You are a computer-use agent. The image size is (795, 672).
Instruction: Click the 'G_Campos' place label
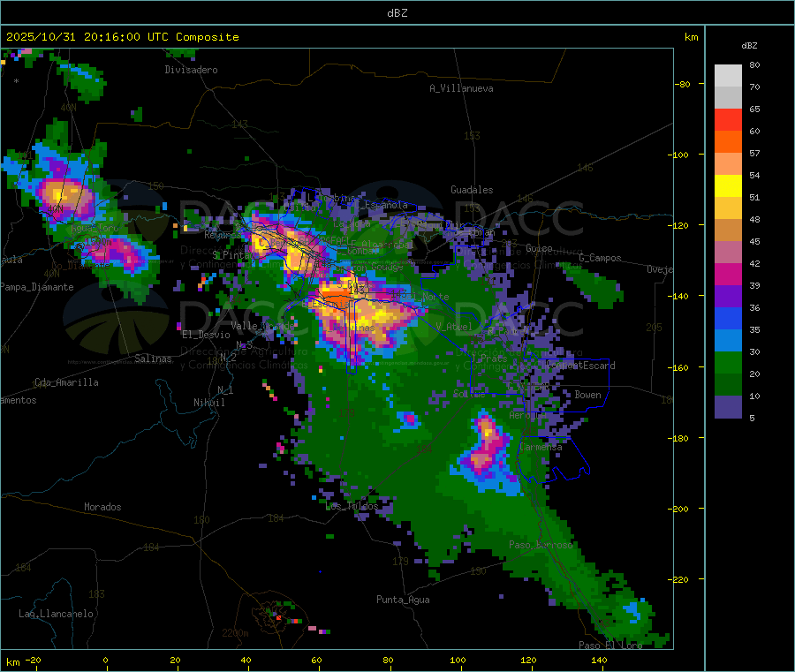pos(601,258)
